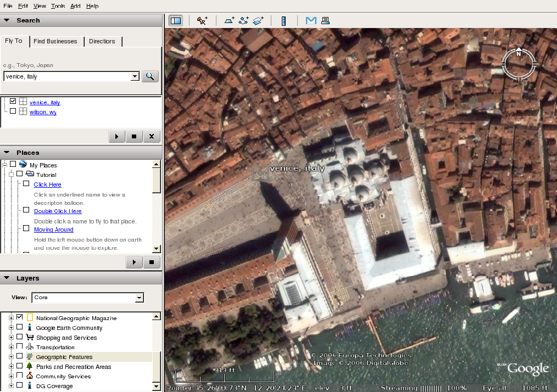This screenshot has height=392, width=557.
Task: Toggle the sidebar panel toolbar icon
Action: (x=176, y=21)
